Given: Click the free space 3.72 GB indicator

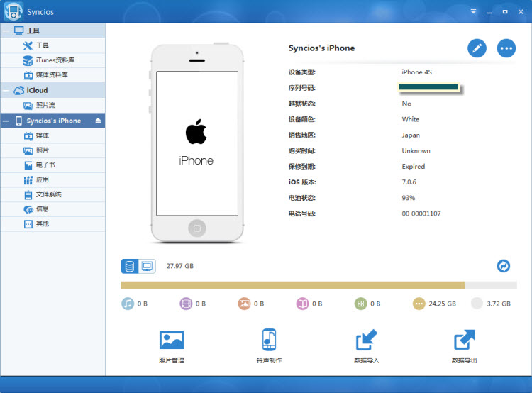Looking at the screenshot, I should click(477, 304).
